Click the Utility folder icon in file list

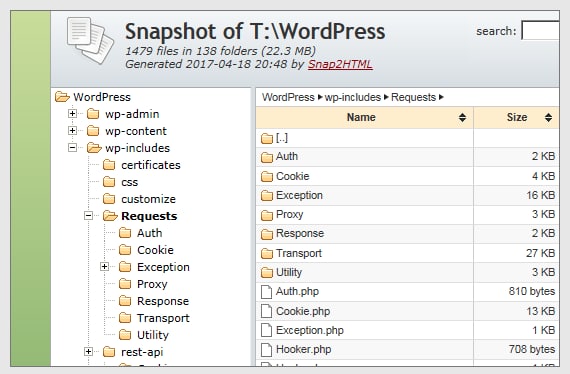pos(267,273)
